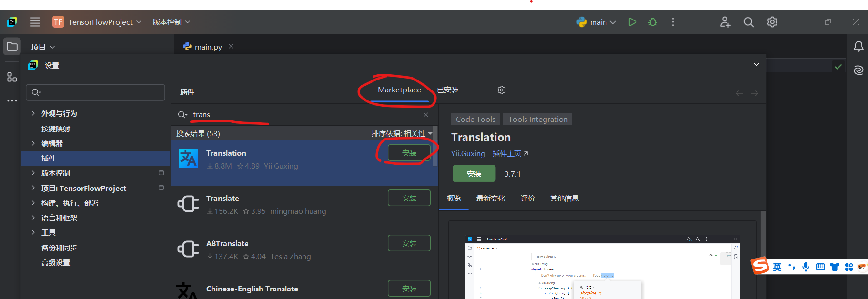Expand the 版本控制 settings tree node
868x299 pixels.
(x=33, y=173)
